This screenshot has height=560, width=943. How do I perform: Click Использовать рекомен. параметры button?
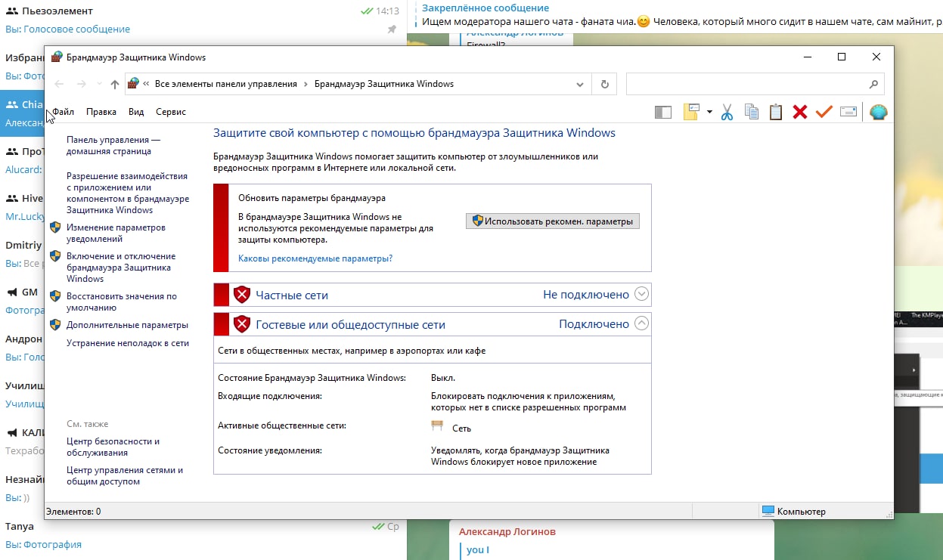(x=553, y=221)
